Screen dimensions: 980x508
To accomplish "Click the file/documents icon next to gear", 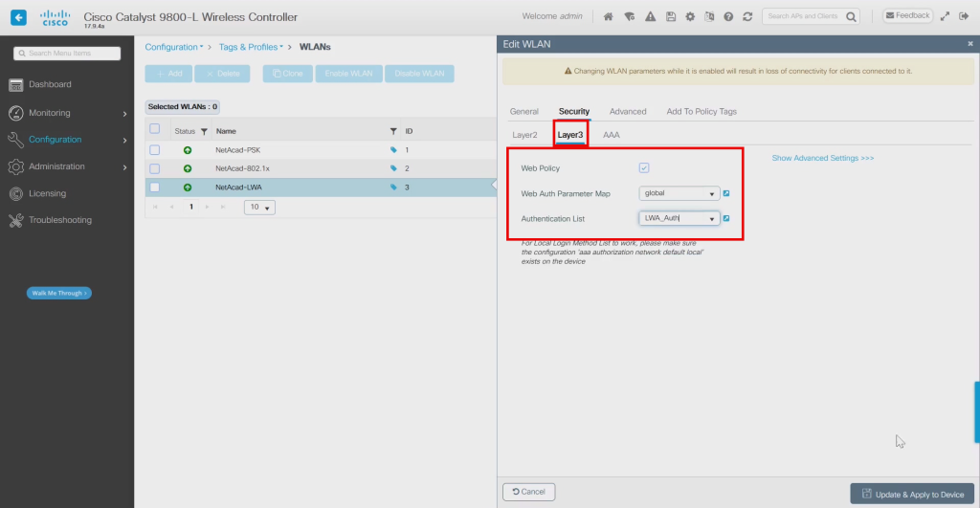I will coord(709,17).
